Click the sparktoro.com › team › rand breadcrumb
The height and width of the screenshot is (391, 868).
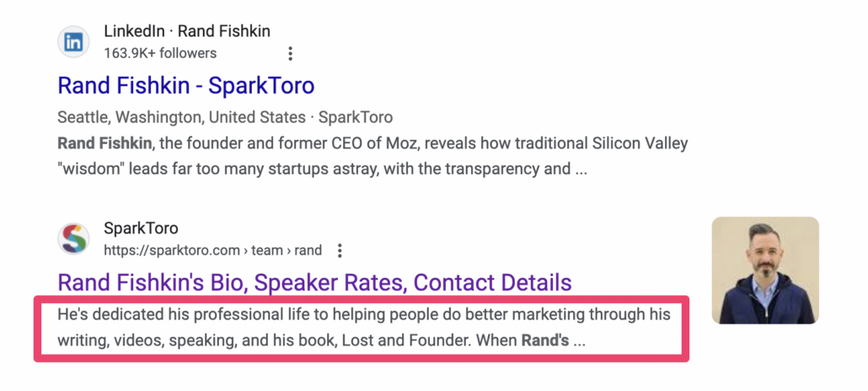212,250
